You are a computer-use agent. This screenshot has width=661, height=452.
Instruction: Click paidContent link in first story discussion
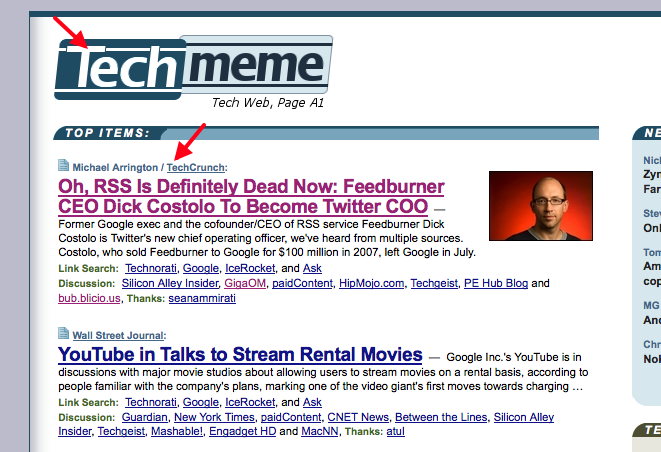click(304, 283)
